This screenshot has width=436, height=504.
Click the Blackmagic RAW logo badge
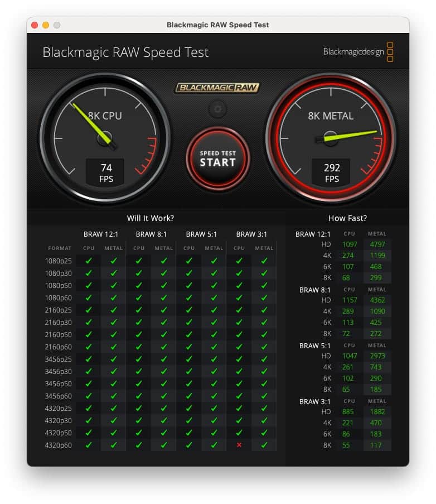pos(217,88)
